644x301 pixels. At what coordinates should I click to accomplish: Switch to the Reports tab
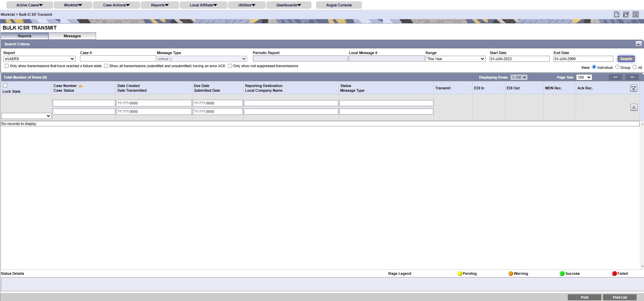point(25,36)
